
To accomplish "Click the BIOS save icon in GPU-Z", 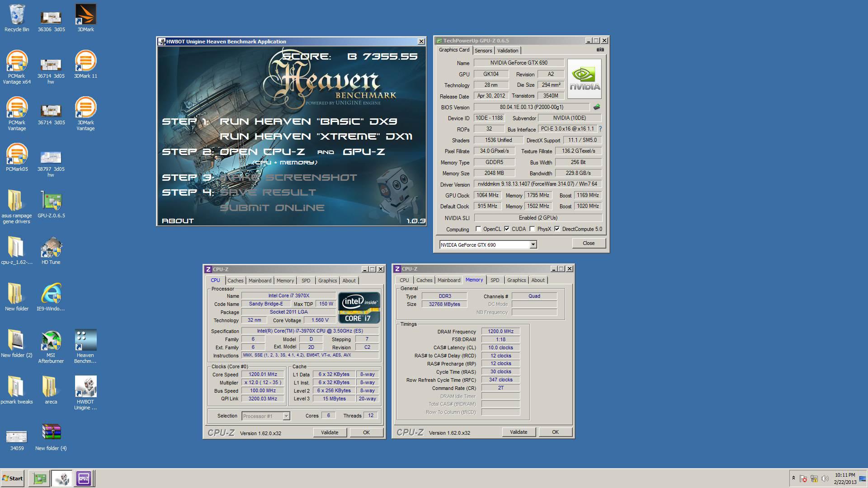I will point(597,107).
